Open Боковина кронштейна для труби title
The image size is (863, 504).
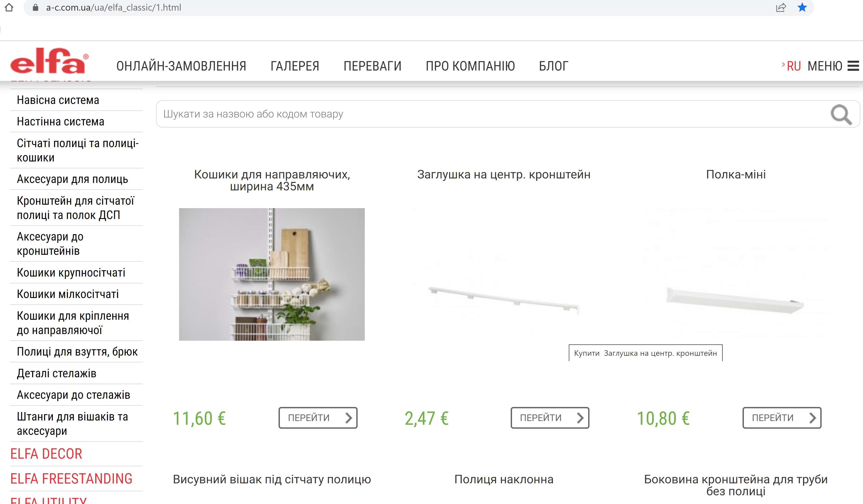(736, 485)
